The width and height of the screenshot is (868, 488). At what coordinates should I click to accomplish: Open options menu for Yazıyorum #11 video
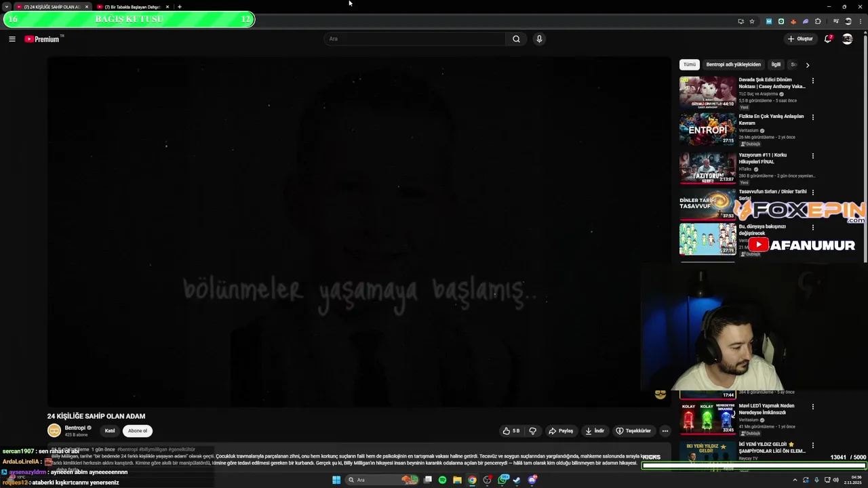click(x=813, y=156)
